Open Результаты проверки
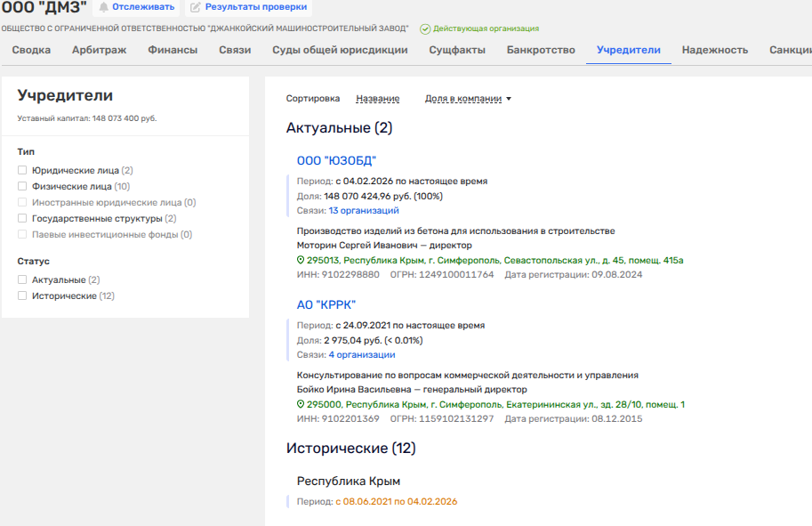 [x=248, y=7]
